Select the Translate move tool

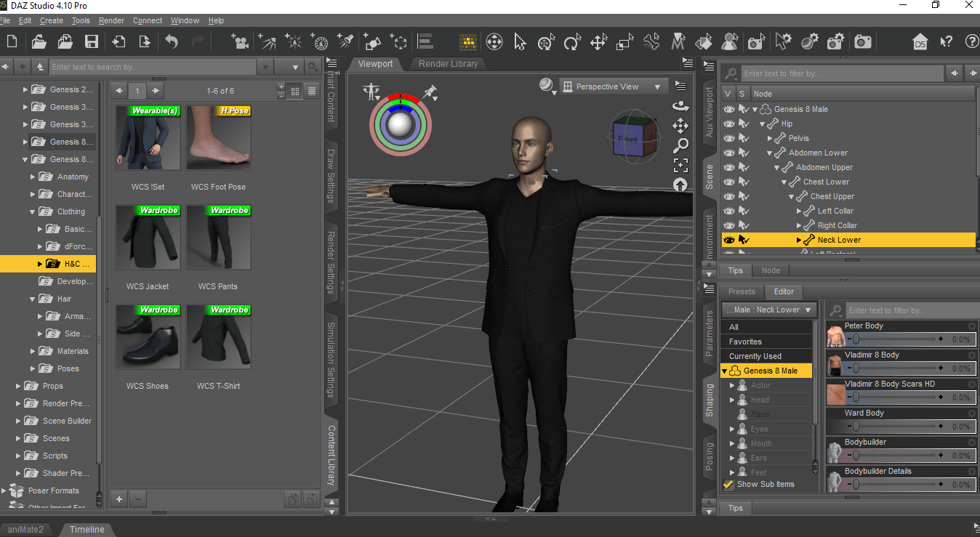tap(598, 41)
